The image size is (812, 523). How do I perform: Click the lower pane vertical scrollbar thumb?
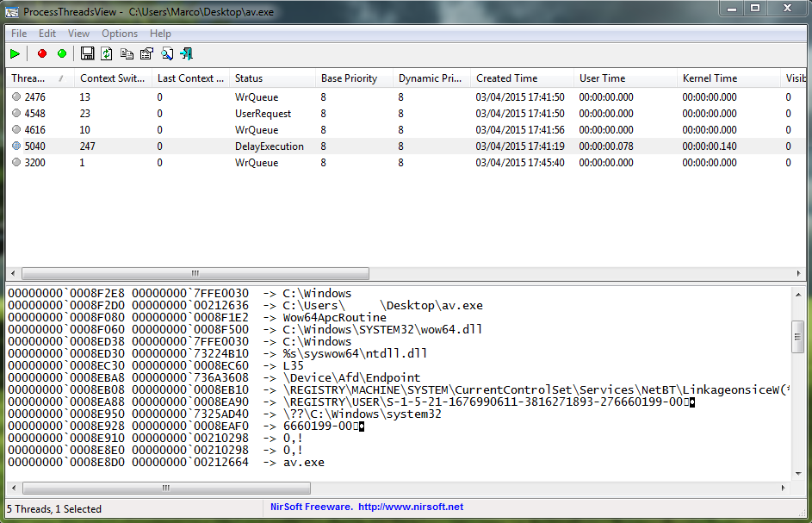(x=798, y=337)
